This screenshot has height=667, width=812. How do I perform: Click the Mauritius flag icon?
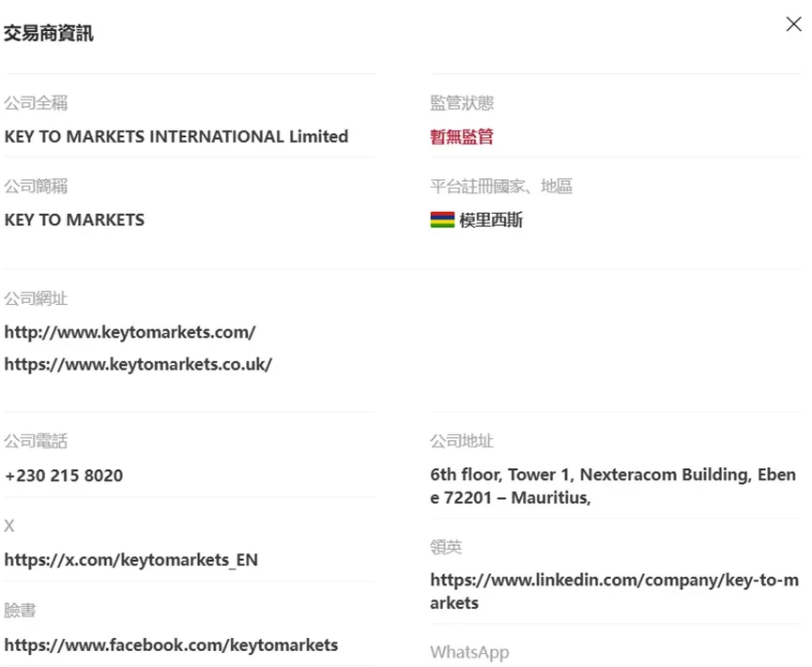(x=442, y=220)
